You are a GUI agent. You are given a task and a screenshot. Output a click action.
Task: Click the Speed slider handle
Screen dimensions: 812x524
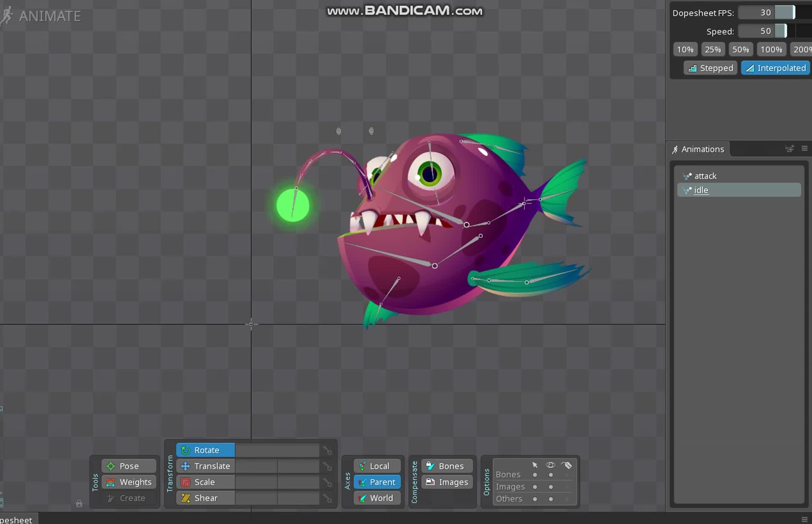click(x=782, y=31)
